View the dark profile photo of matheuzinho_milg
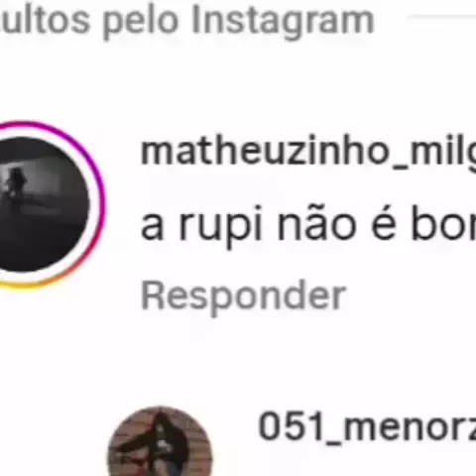The width and height of the screenshot is (476, 476). [42, 204]
